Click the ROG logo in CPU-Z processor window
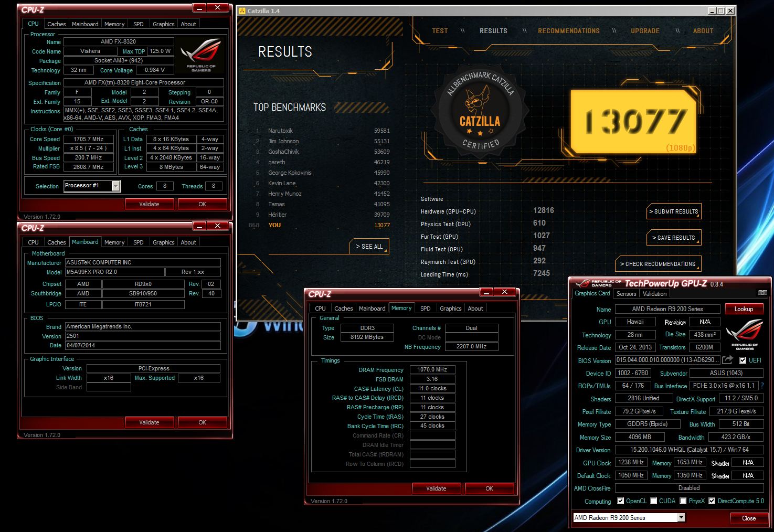 pos(200,55)
